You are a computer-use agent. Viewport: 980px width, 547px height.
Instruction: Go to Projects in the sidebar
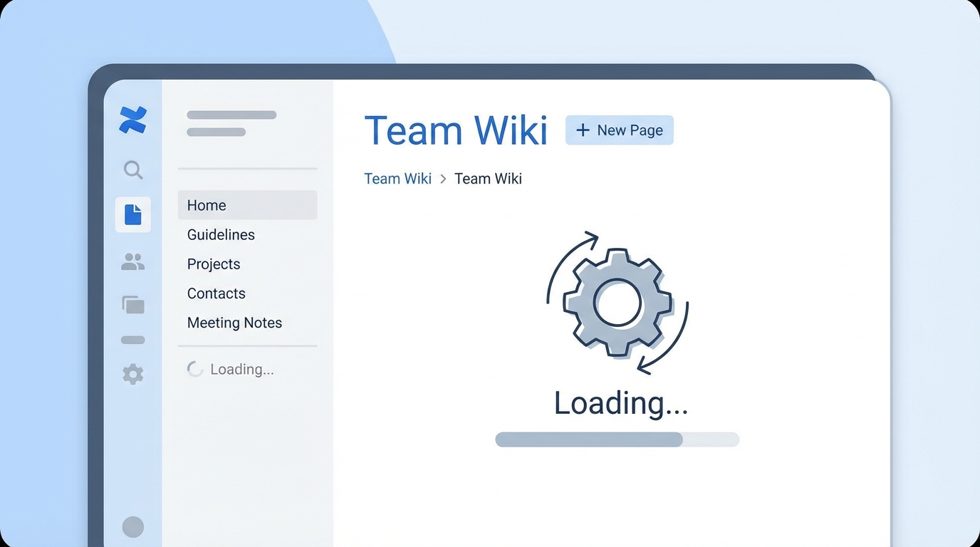point(214,264)
